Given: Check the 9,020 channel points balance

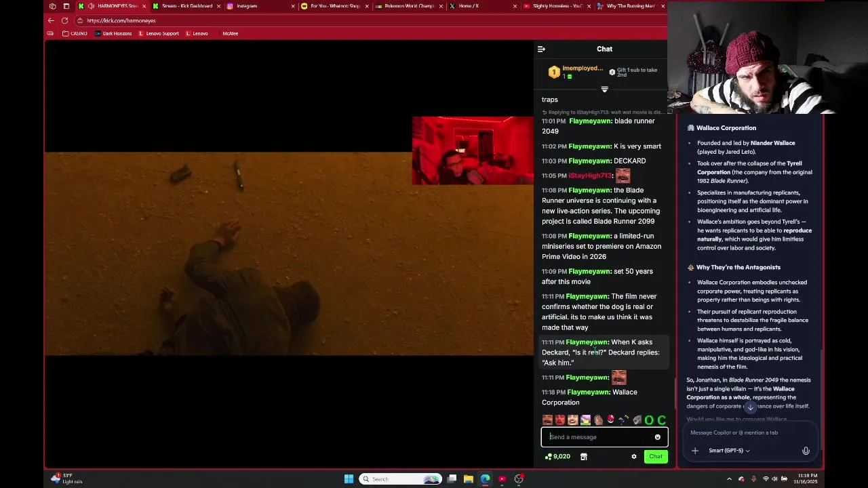Looking at the screenshot, I should [x=557, y=456].
